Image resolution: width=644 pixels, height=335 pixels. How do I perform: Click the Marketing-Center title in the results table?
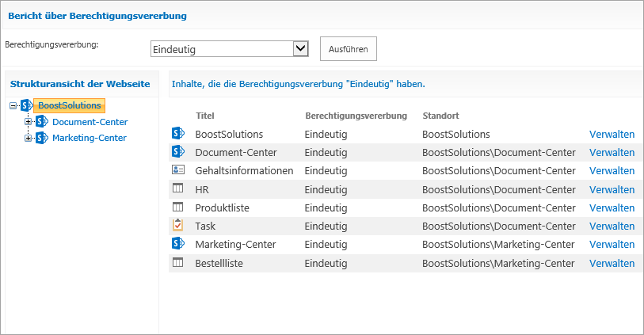point(235,244)
